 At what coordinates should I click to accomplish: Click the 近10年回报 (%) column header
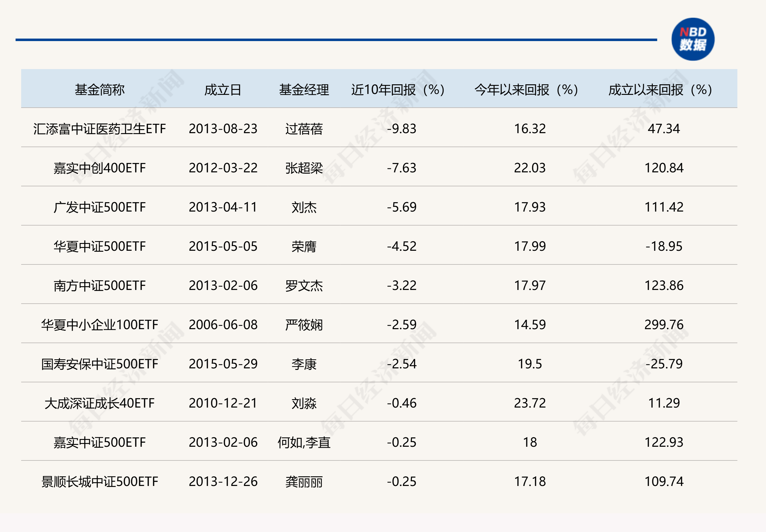398,90
